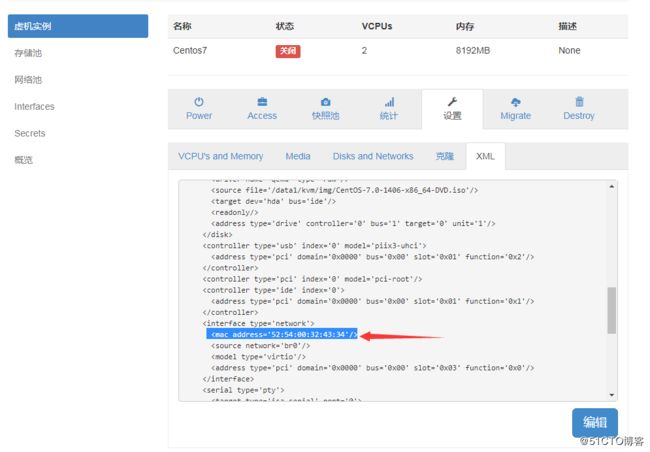Click the 名称 column header

click(182, 26)
